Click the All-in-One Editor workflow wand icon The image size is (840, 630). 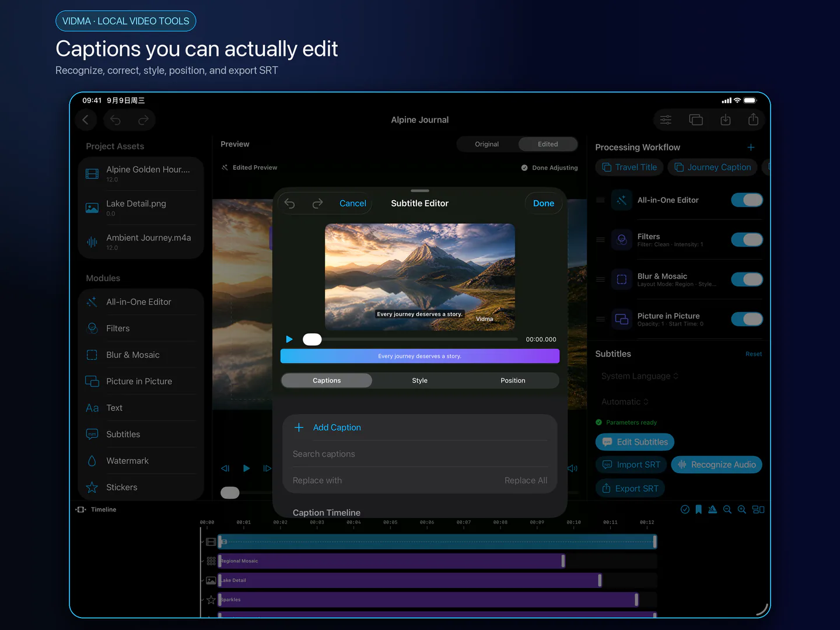coord(622,200)
